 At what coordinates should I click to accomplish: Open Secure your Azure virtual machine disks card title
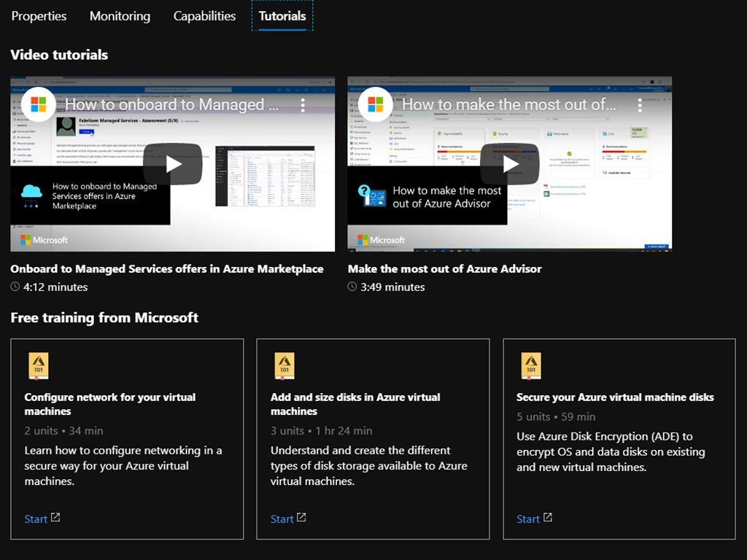[615, 397]
